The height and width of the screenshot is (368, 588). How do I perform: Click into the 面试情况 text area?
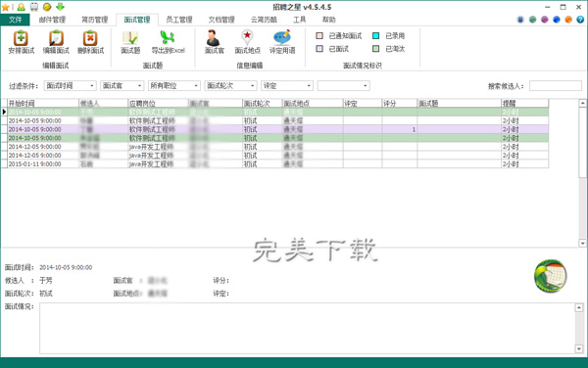coord(307,328)
